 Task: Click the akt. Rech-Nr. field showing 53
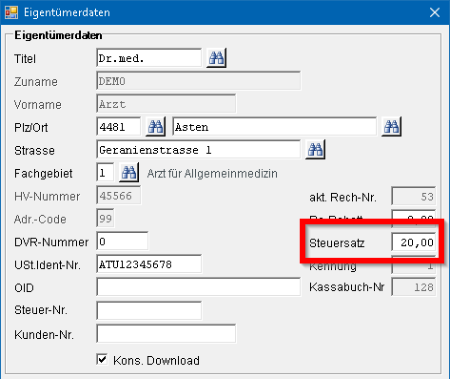414,196
